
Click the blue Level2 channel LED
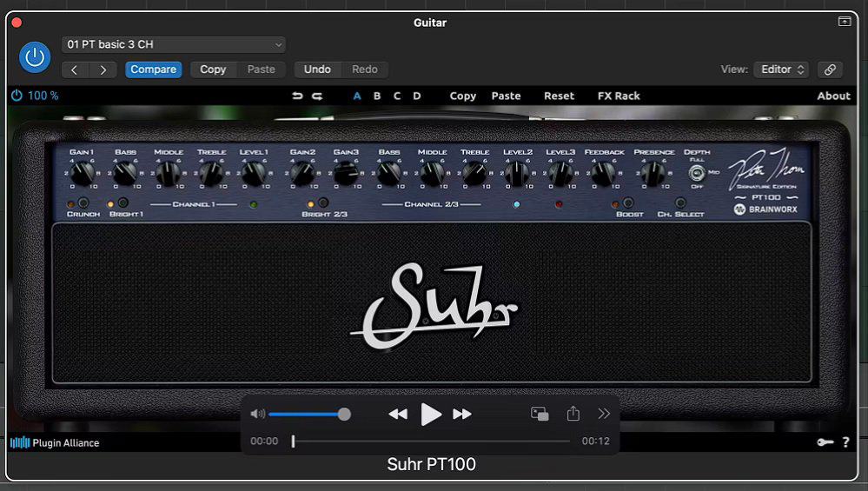[516, 204]
